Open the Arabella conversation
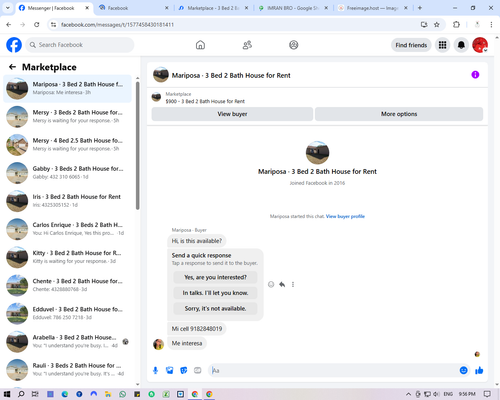This screenshot has height=400, width=500. pyautogui.click(x=67, y=341)
